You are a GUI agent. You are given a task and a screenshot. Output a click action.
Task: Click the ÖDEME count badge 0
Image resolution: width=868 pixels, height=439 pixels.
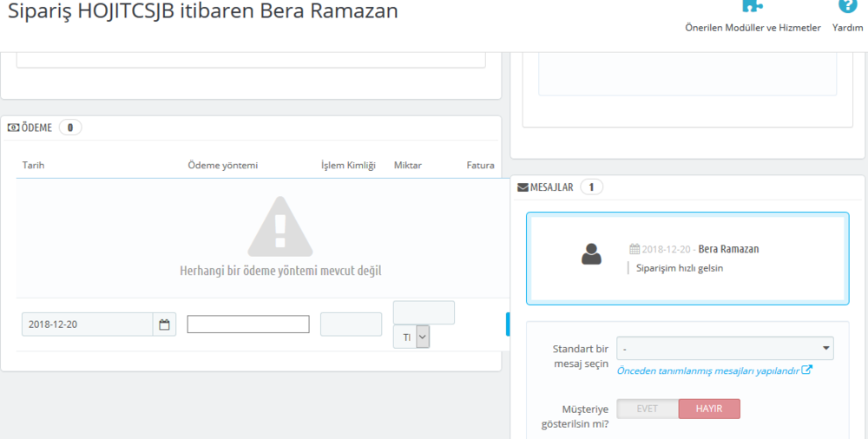(x=70, y=128)
